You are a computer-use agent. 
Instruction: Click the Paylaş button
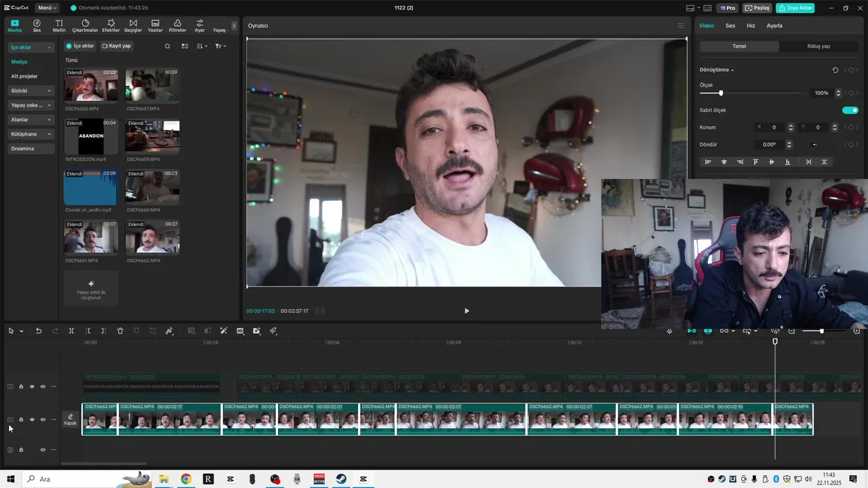pyautogui.click(x=757, y=8)
